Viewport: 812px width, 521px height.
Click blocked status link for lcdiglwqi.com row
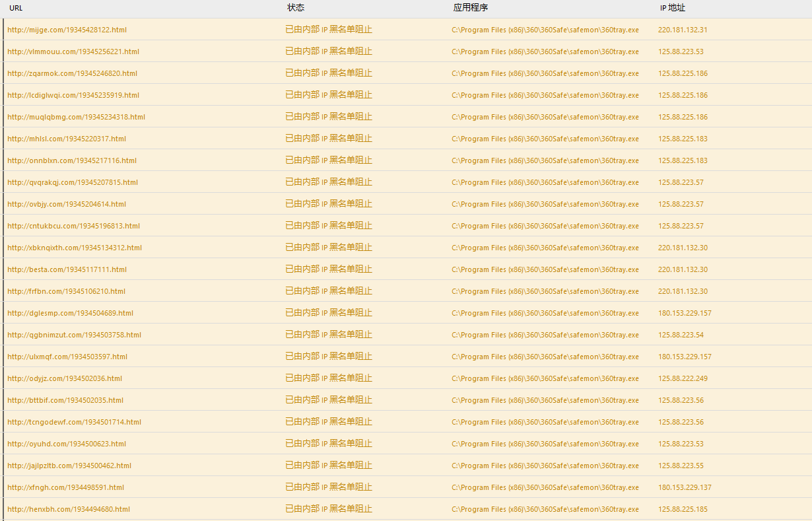[328, 95]
